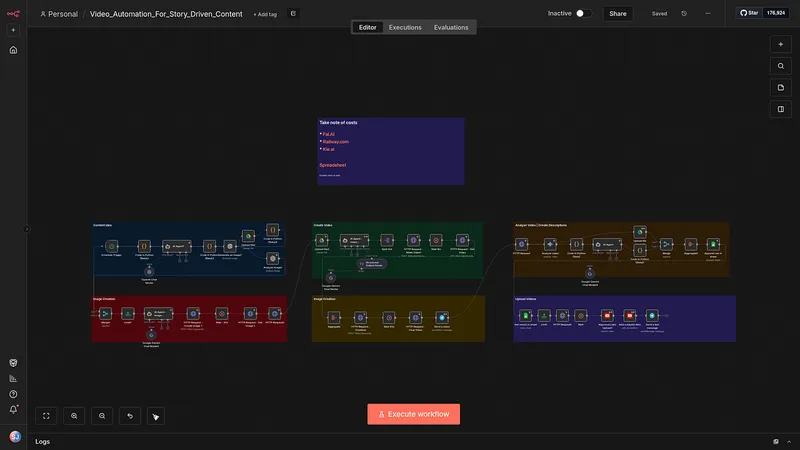This screenshot has height=450, width=800.
Task: Go to Home in left sidebar
Action: [13, 50]
